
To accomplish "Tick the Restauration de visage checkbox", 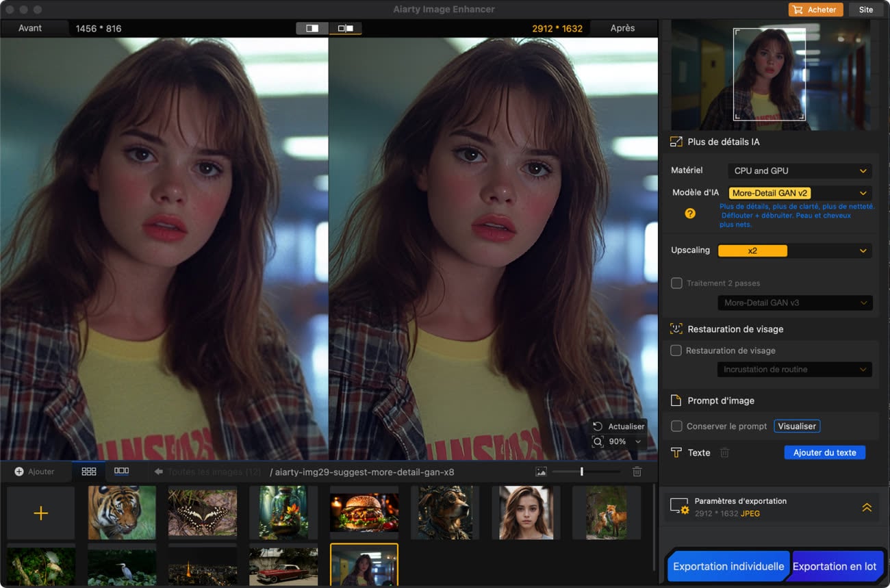I will [676, 350].
